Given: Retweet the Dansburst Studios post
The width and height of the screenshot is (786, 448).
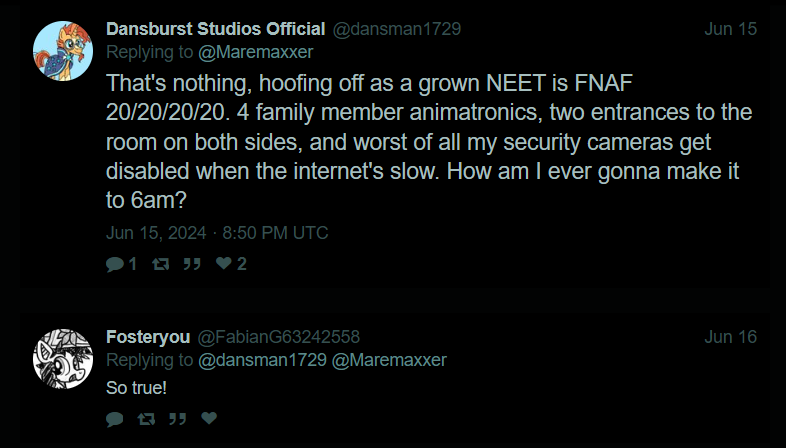Looking at the screenshot, I should point(159,264).
